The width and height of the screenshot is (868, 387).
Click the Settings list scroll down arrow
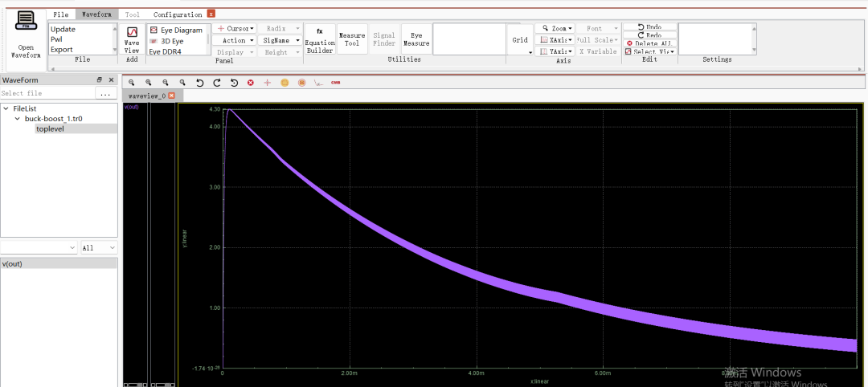(x=753, y=51)
